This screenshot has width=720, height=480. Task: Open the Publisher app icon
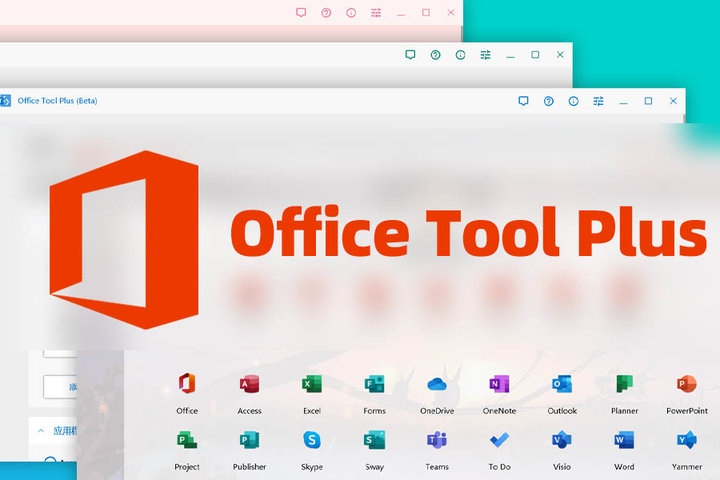249,440
